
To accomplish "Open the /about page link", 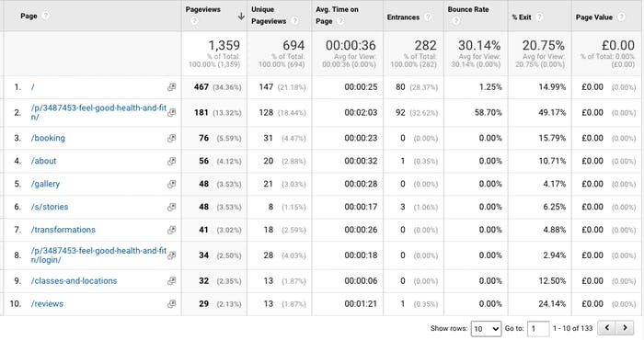I will click(x=43, y=161).
